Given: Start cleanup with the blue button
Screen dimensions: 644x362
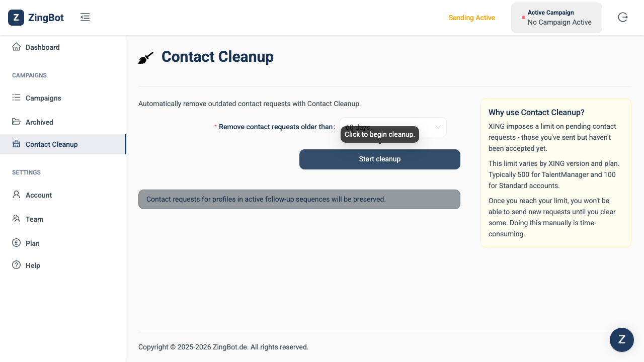Looking at the screenshot, I should click(x=380, y=159).
